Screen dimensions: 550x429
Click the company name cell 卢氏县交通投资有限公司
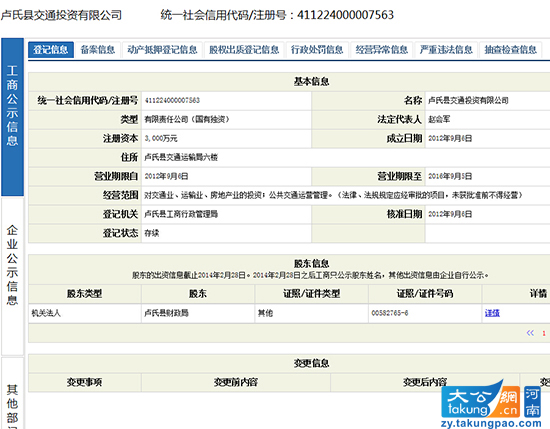click(x=488, y=100)
